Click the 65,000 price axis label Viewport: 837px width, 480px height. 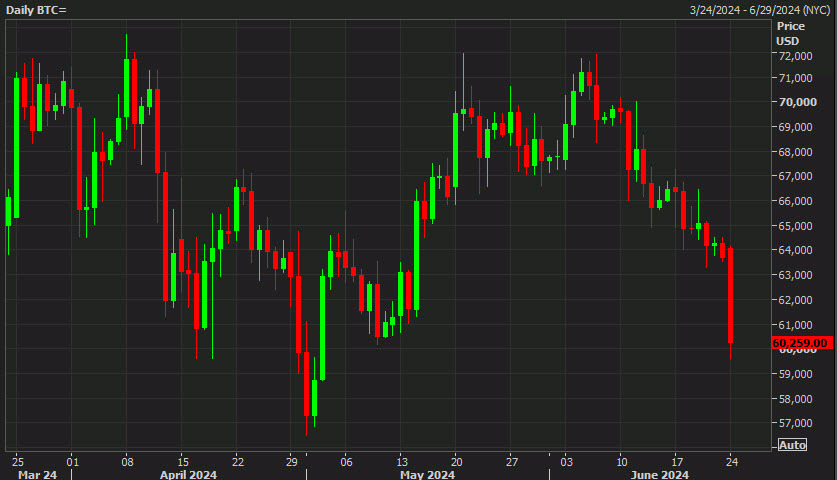tap(795, 226)
